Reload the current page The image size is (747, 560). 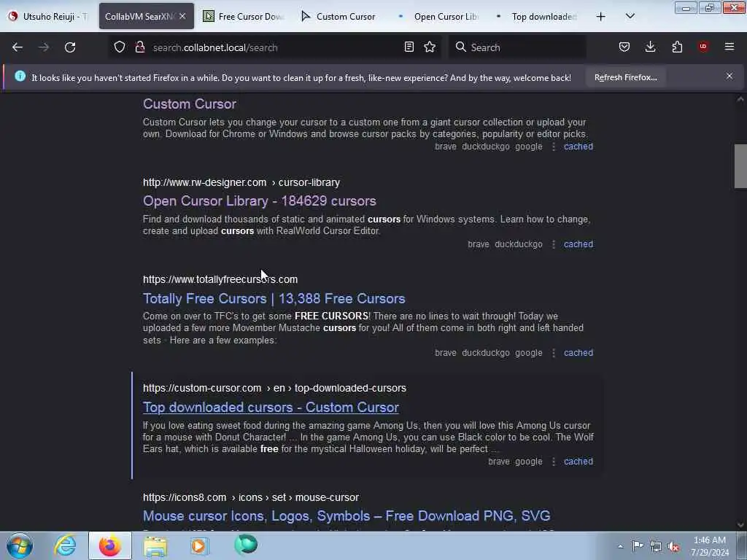pyautogui.click(x=70, y=47)
